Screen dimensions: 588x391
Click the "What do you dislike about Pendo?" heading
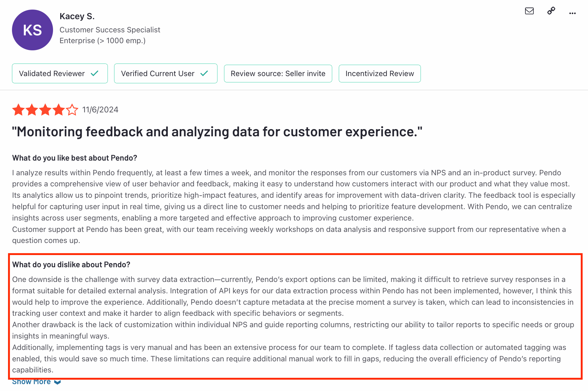(x=71, y=265)
